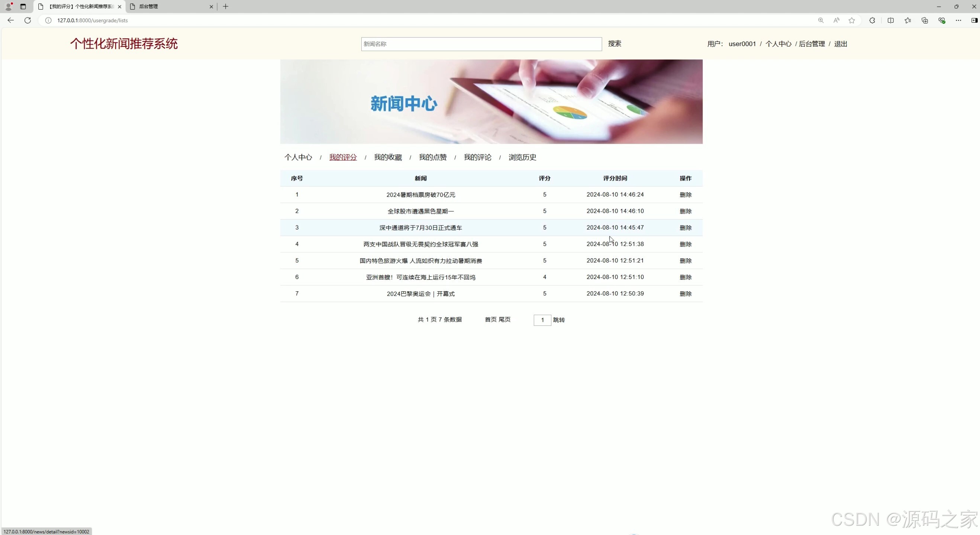Start Read Aloud from the address bar

coord(836,20)
